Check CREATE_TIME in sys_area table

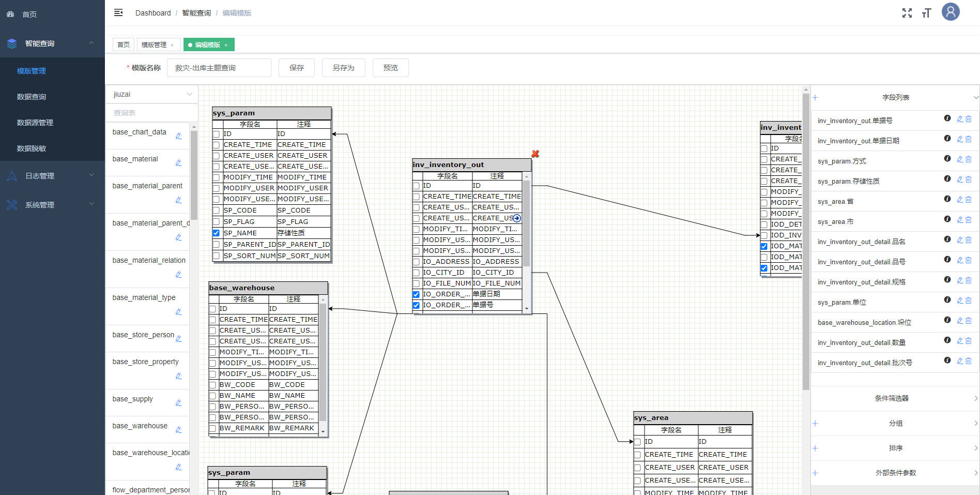(x=638, y=455)
